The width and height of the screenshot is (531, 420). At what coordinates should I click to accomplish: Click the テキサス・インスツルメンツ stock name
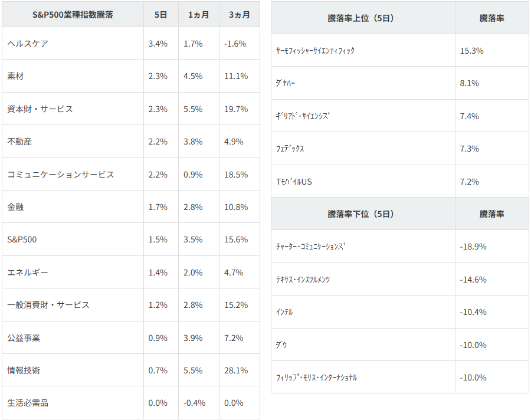pyautogui.click(x=303, y=280)
